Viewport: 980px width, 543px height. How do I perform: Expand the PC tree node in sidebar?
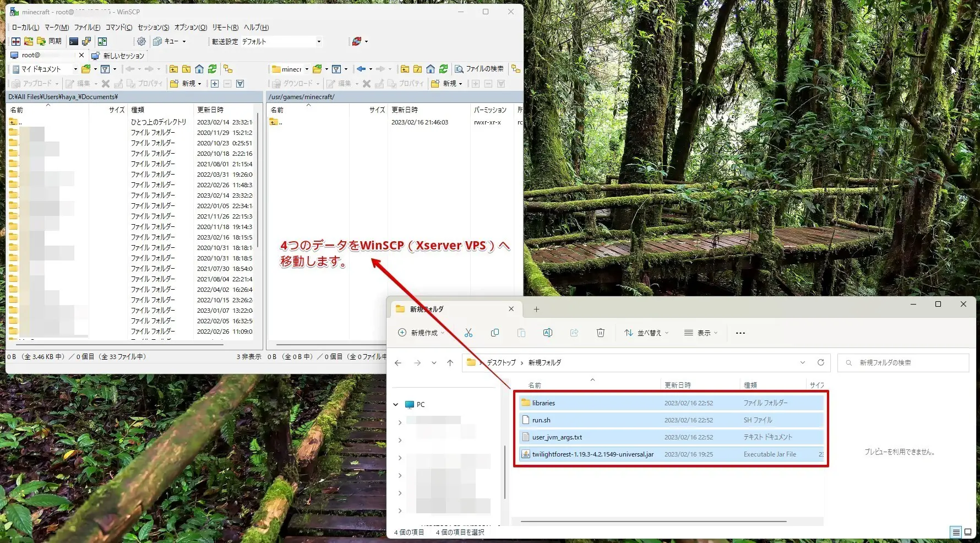pyautogui.click(x=395, y=404)
